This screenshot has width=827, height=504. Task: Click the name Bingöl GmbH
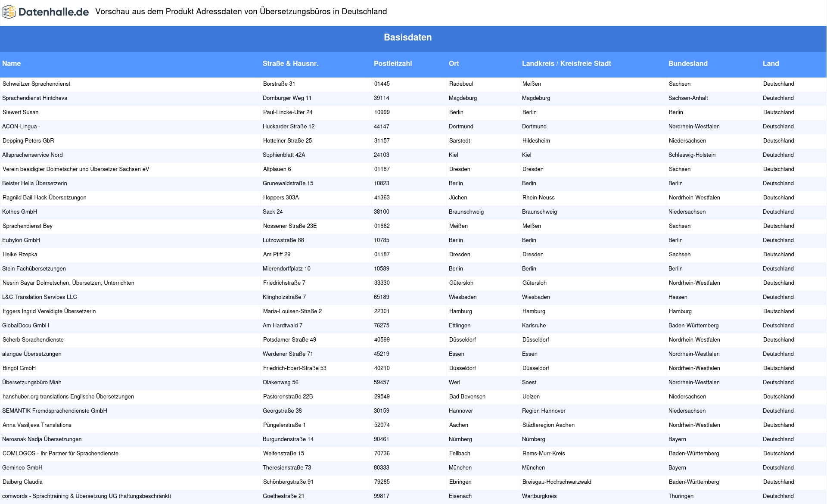coord(19,368)
